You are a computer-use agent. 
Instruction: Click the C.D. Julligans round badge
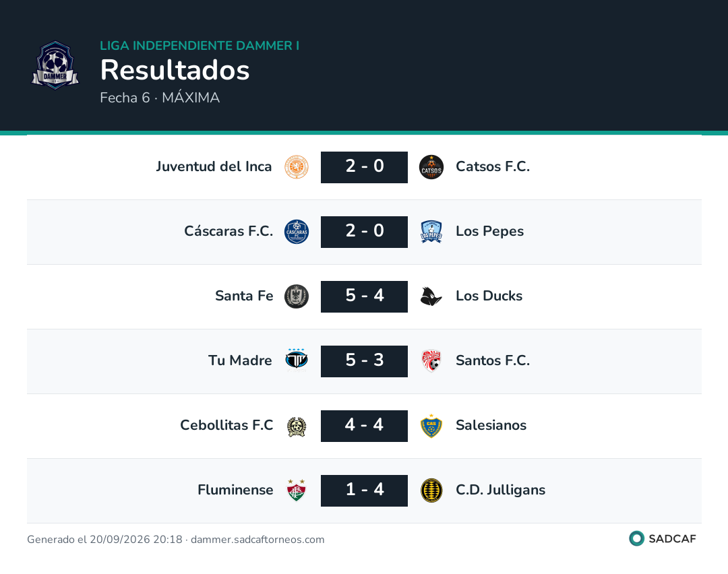[431, 490]
